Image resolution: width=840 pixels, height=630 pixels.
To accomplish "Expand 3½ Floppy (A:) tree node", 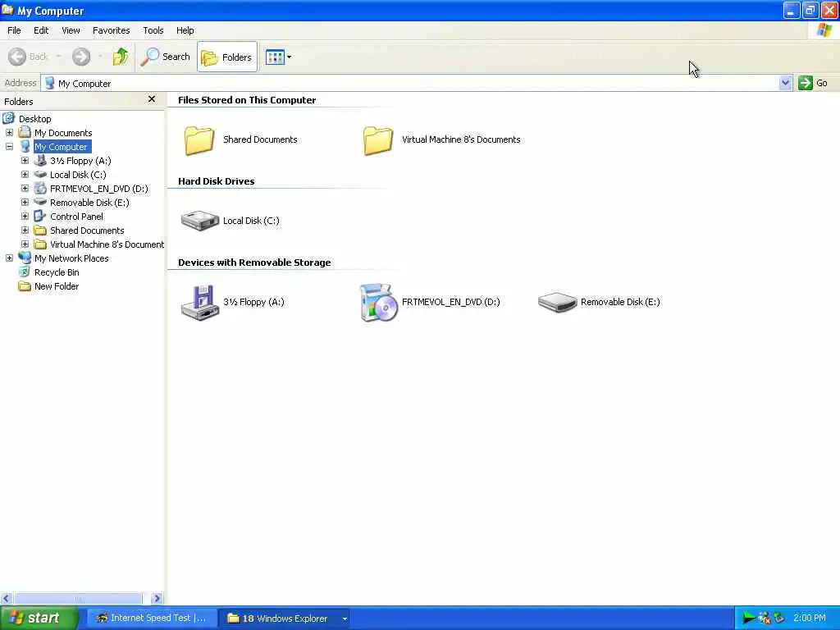I will pyautogui.click(x=25, y=160).
